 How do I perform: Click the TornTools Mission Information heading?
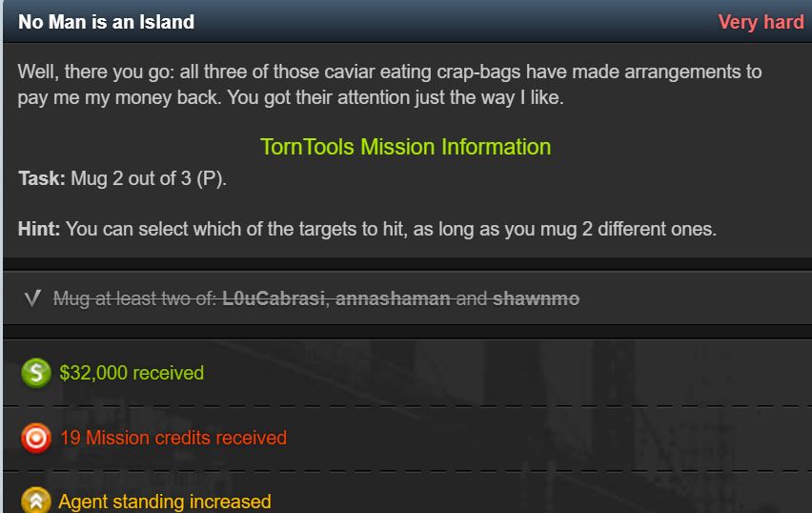pyautogui.click(x=405, y=147)
